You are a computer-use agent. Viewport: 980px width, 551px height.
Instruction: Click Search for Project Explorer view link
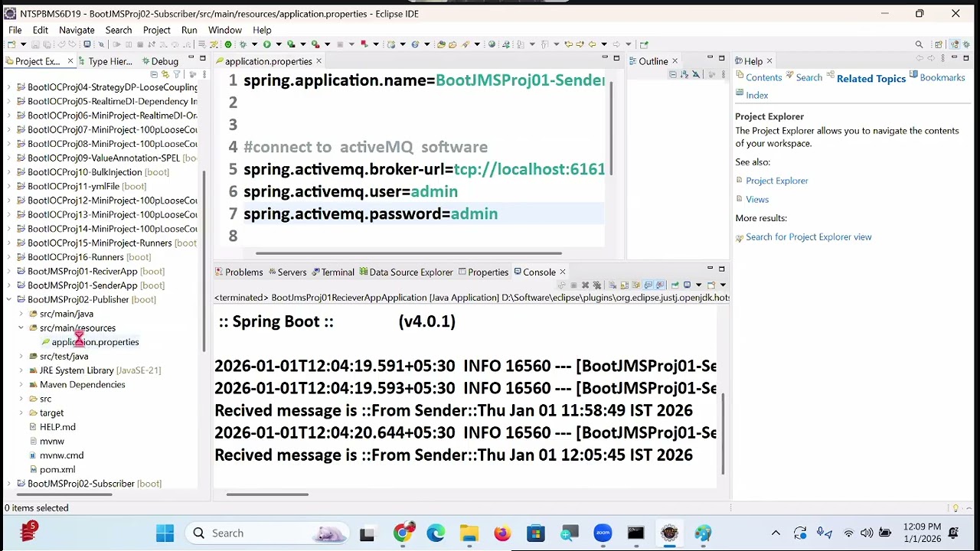(808, 237)
